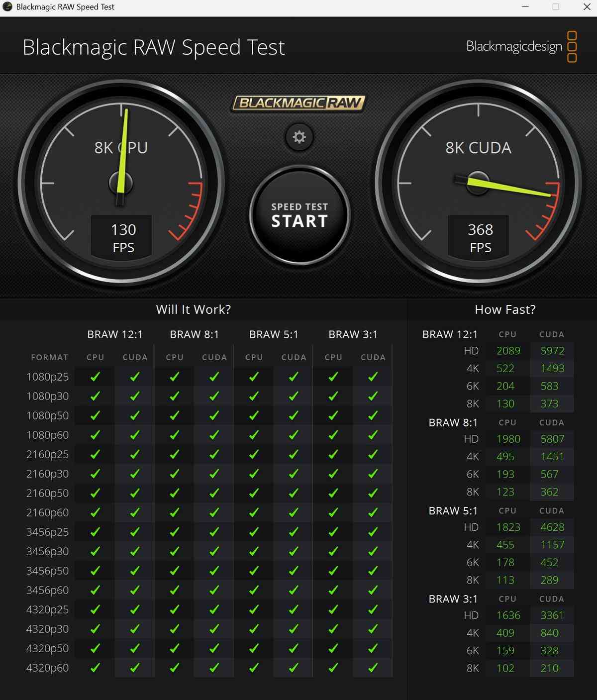The image size is (597, 700).
Task: Close the Blackmagic RAW Speed Test window
Action: coord(587,7)
